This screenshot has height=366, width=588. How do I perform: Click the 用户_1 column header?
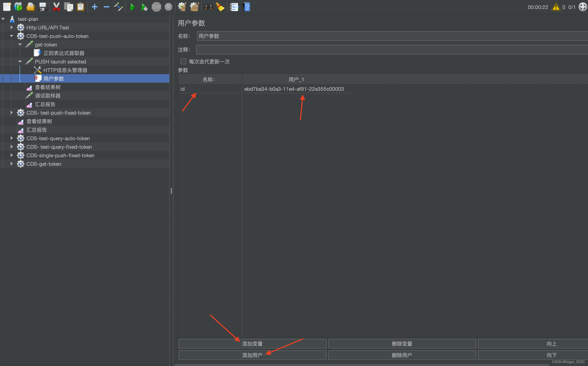[296, 79]
